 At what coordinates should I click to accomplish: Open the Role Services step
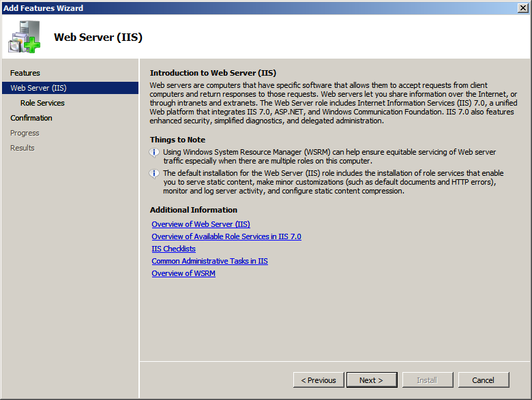(x=42, y=103)
